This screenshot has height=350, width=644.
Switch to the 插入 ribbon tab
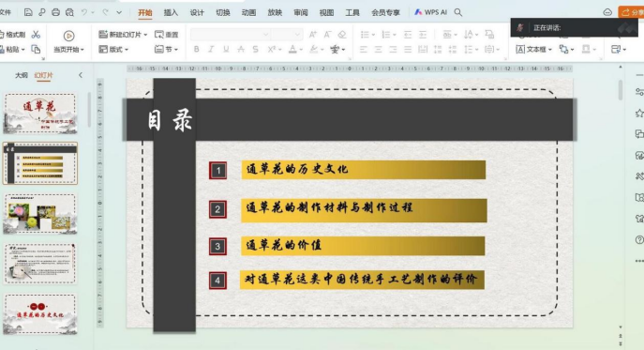pyautogui.click(x=171, y=13)
